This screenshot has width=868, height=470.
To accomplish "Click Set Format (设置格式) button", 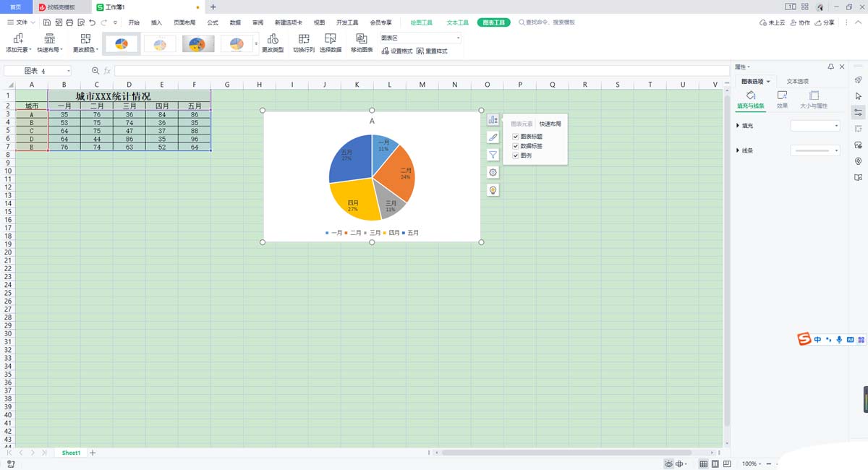I will (397, 51).
